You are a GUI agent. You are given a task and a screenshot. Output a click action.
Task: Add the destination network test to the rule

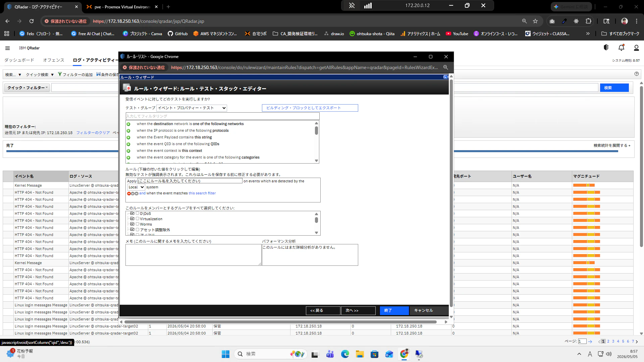[128, 124]
